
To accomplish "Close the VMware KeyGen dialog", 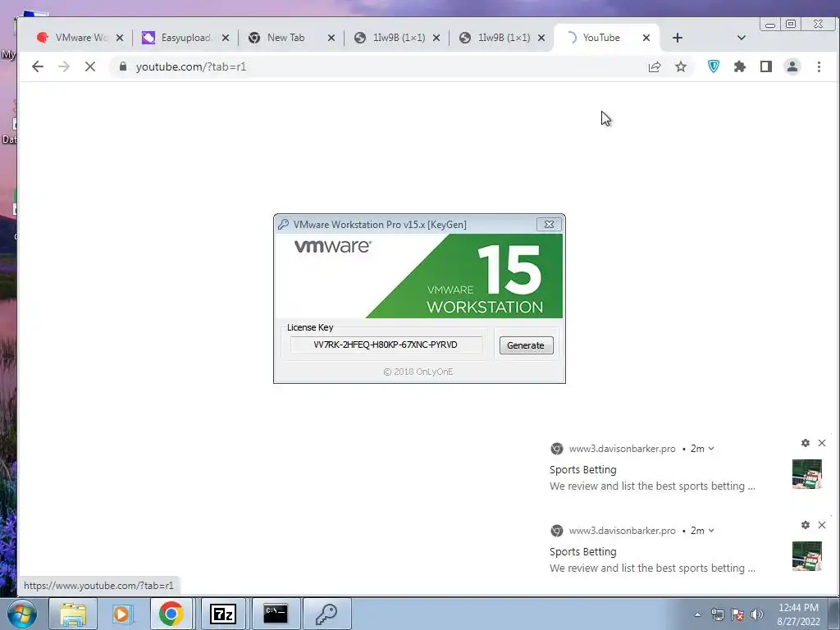I will click(549, 225).
